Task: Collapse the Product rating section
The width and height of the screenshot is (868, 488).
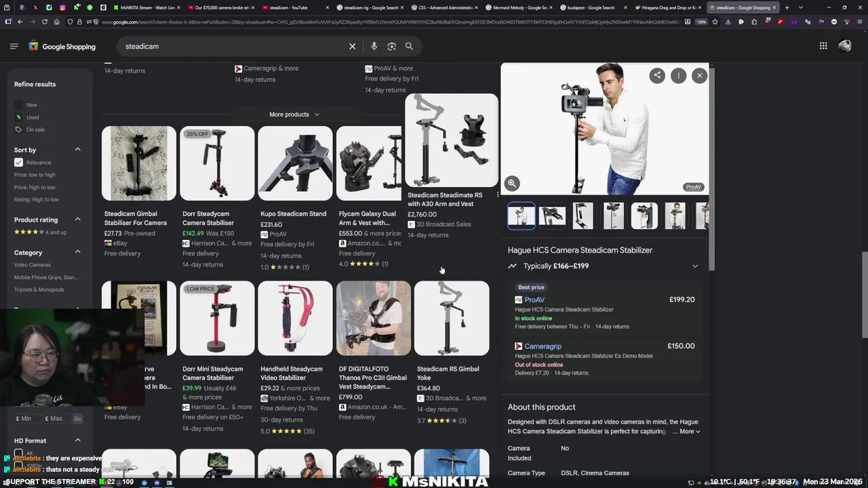Action: click(x=77, y=220)
